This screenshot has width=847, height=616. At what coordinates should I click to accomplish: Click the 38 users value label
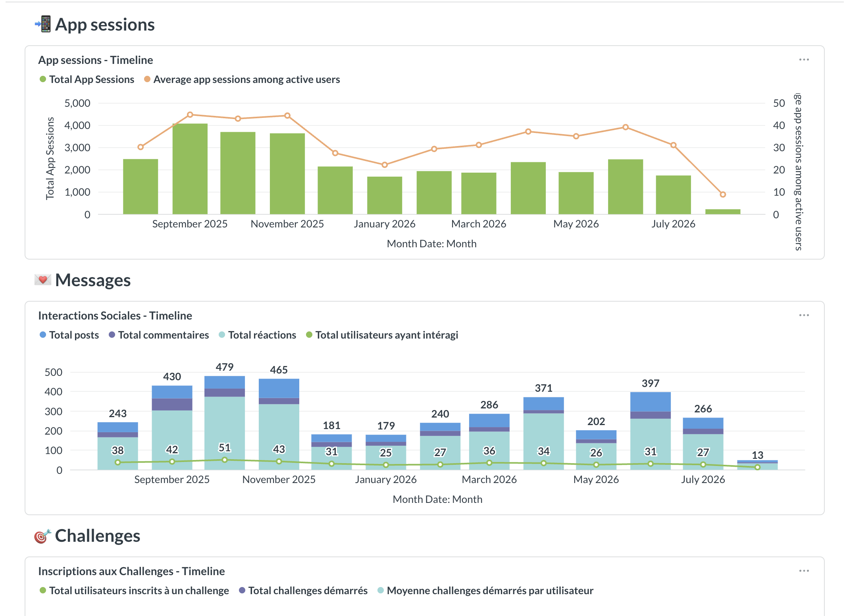coord(118,450)
